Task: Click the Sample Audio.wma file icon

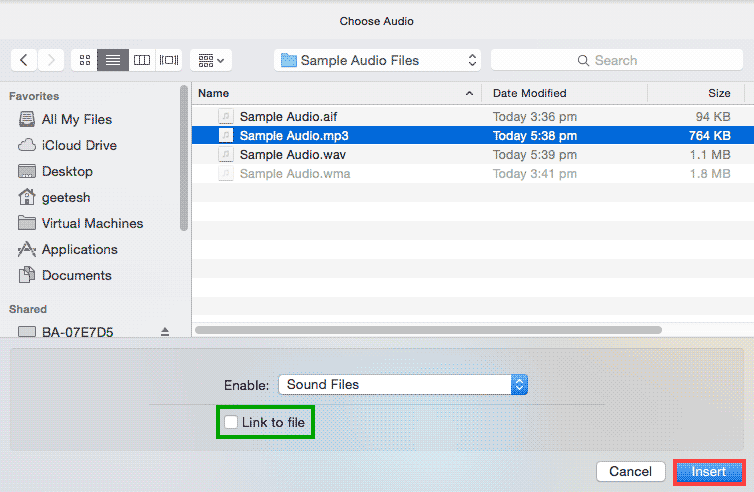Action: click(226, 174)
